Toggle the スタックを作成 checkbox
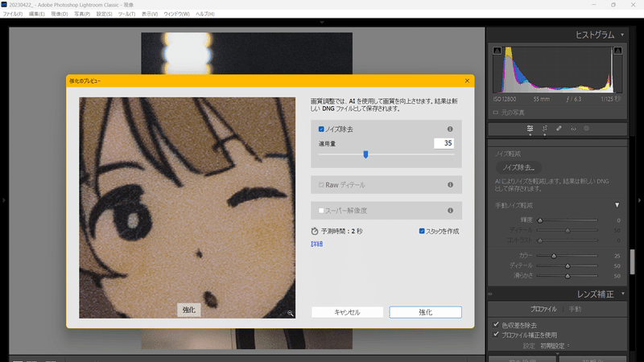The height and width of the screenshot is (362, 644). point(421,231)
